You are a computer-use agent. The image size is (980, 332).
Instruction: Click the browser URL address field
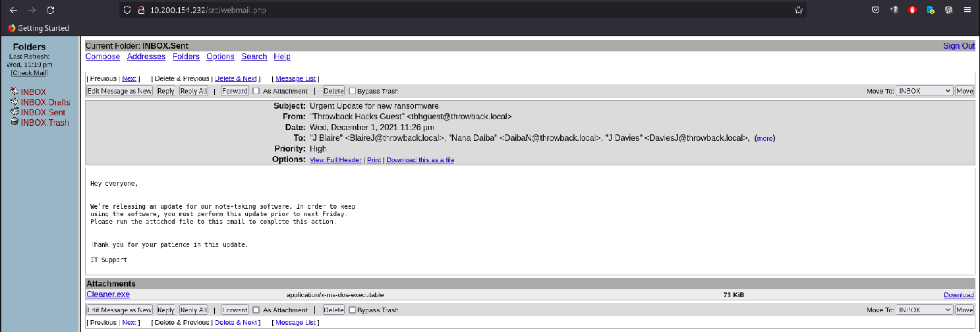(x=461, y=11)
